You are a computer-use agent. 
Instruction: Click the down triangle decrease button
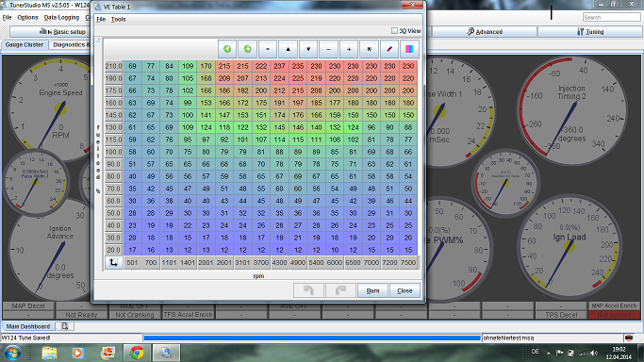pos(308,49)
